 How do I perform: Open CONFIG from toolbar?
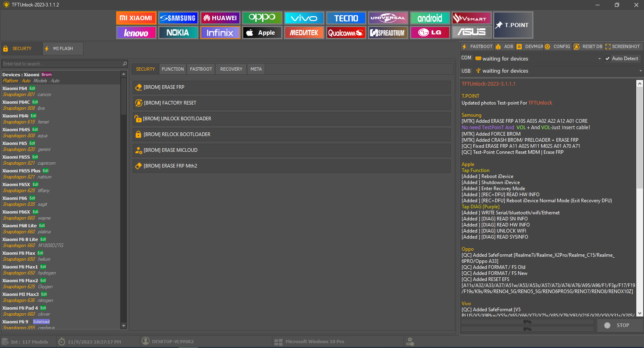[557, 46]
